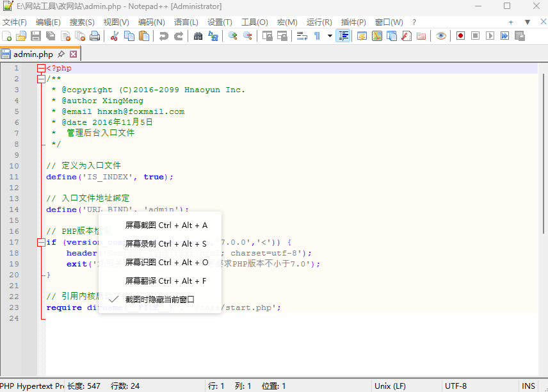The height and width of the screenshot is (392, 548).
Task: Print the document with printer icon
Action: [95, 36]
